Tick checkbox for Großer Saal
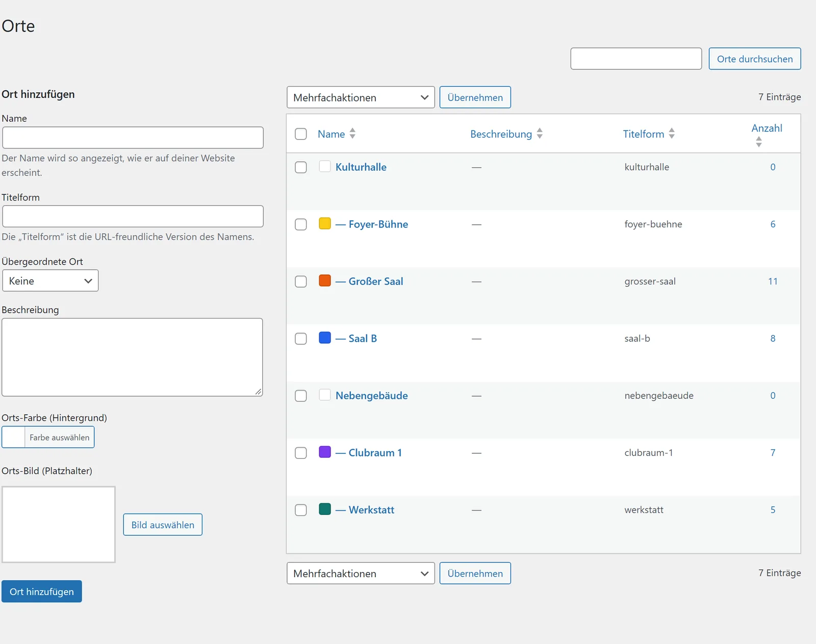Viewport: 816px width, 644px height. point(301,281)
